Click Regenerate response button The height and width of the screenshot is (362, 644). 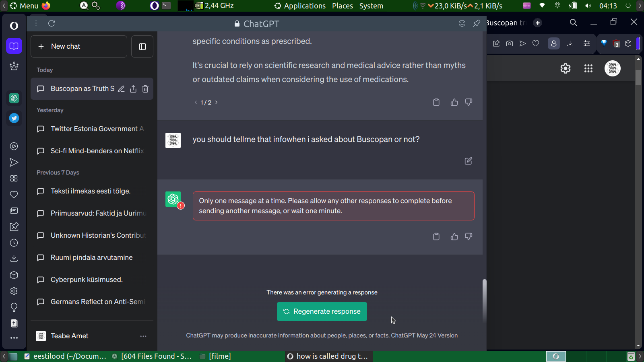pos(322,312)
